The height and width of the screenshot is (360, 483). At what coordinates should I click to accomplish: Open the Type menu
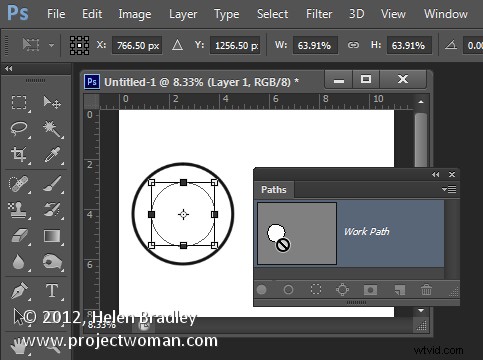coord(227,14)
